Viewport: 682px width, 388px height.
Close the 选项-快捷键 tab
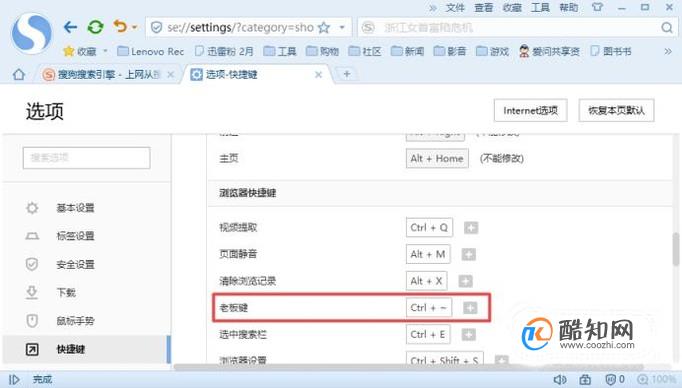(318, 75)
